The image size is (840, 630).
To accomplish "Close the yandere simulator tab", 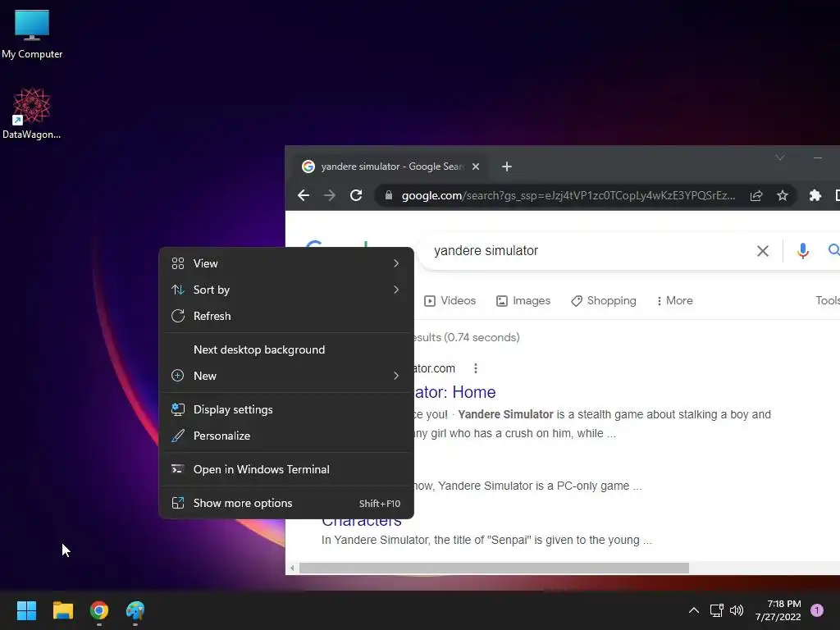I will (475, 167).
